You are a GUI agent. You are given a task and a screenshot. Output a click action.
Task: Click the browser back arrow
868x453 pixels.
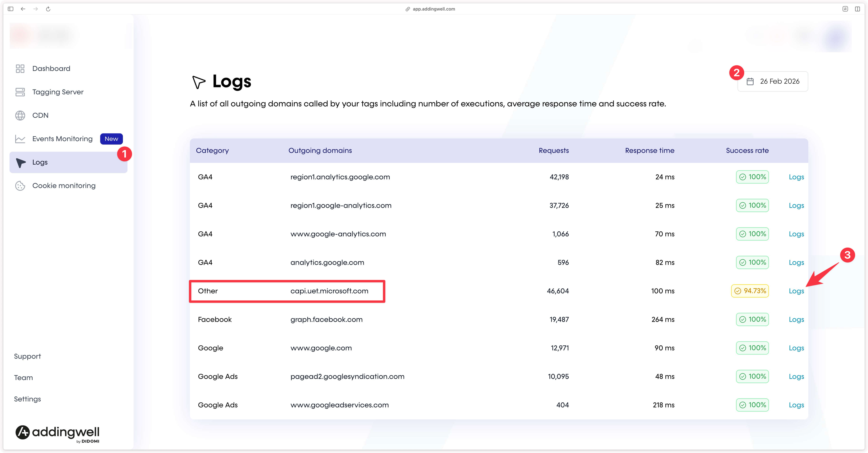(x=23, y=9)
